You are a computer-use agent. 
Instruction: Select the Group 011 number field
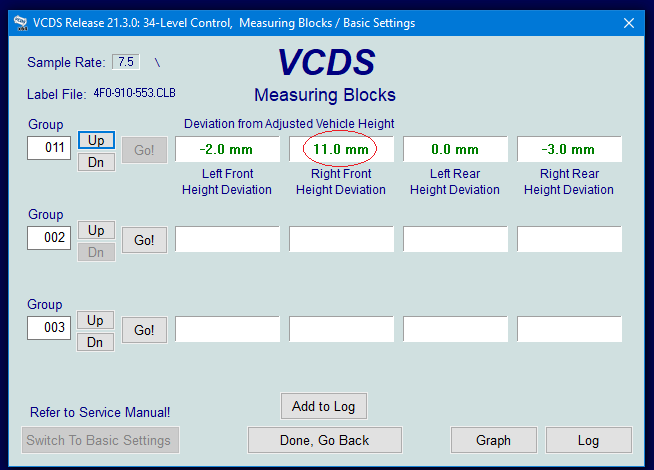(x=49, y=148)
